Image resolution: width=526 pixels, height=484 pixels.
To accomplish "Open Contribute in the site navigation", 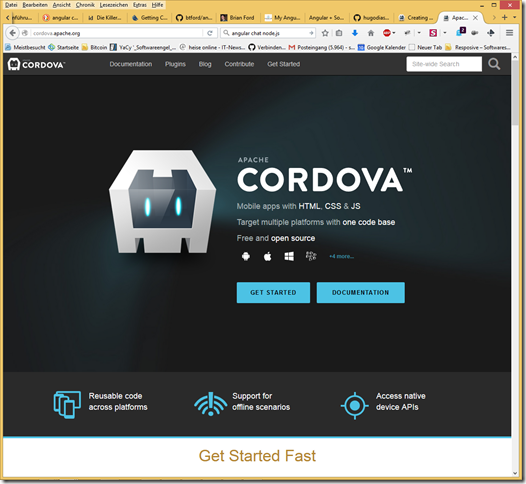I will pos(239,64).
